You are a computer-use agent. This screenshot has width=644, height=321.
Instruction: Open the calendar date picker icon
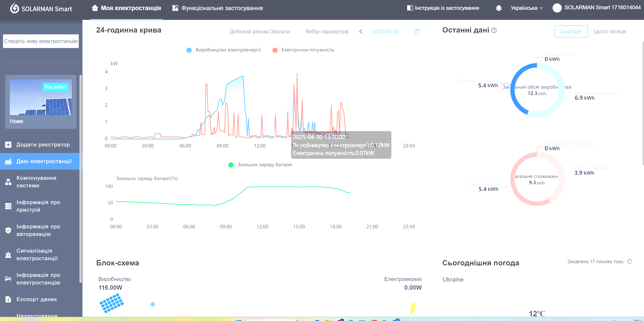[x=417, y=32]
